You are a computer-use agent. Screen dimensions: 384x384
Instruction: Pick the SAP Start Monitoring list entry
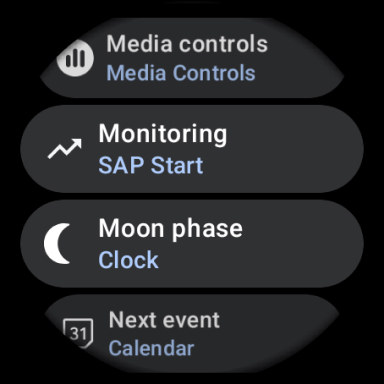[192, 149]
